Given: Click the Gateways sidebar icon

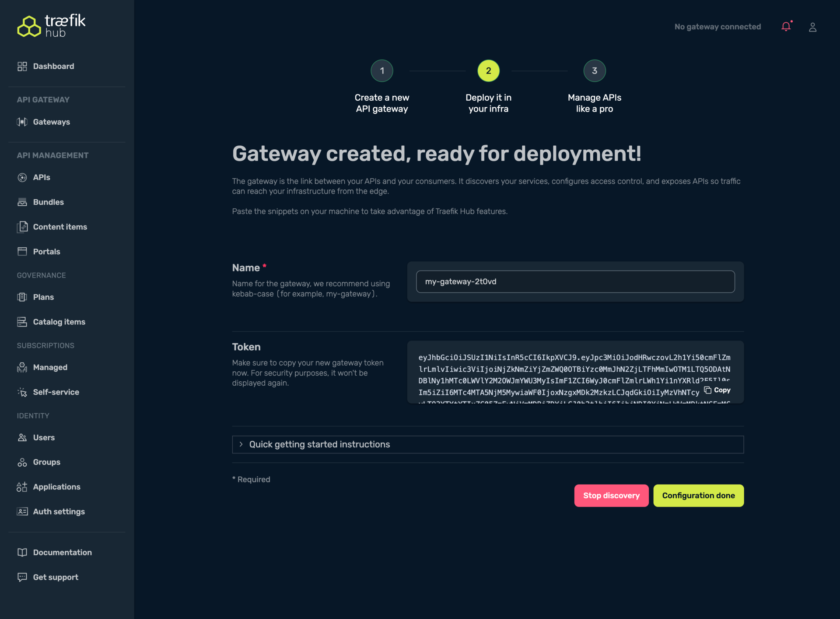Looking at the screenshot, I should 22,122.
